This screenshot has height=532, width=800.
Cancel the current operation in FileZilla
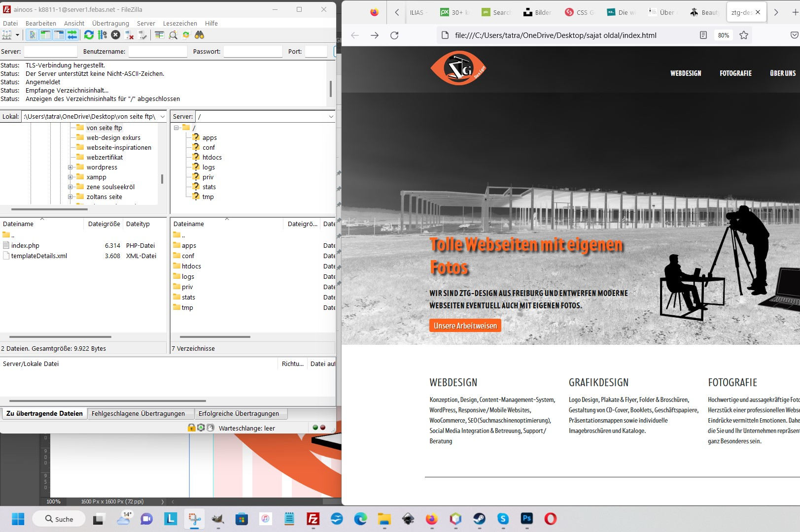[x=115, y=35]
